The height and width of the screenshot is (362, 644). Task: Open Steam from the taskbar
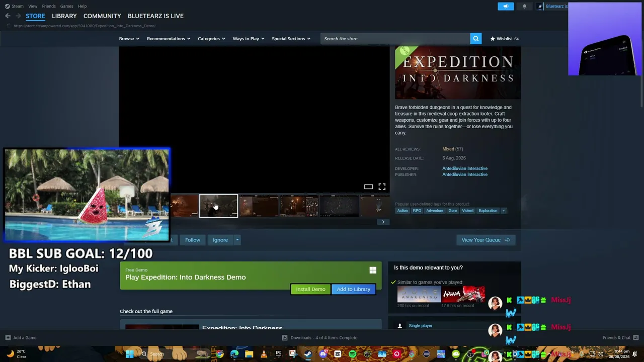tap(308, 354)
